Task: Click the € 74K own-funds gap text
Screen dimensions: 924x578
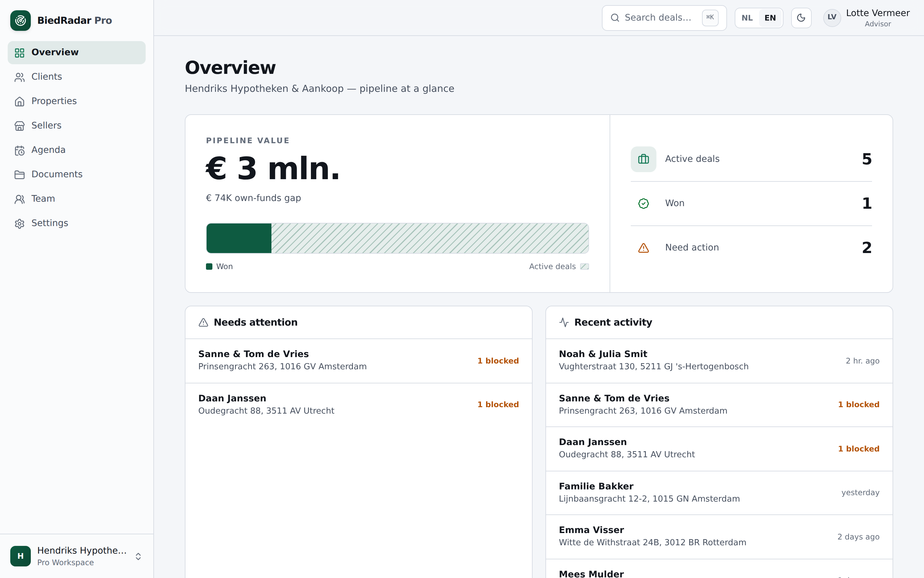Action: (x=253, y=198)
